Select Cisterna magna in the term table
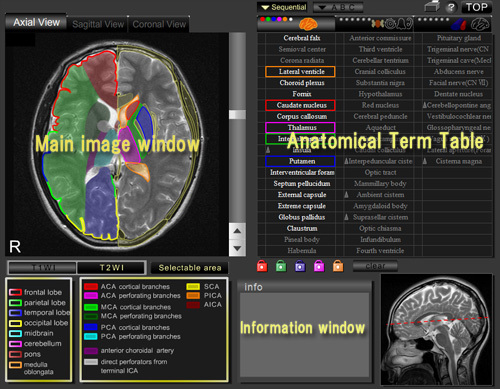This screenshot has height=389, width=500. click(x=459, y=161)
